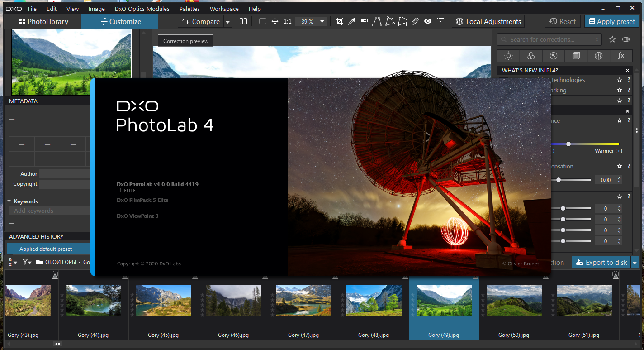Image resolution: width=644 pixels, height=350 pixels.
Task: Open the a-z sort order dropdown
Action: coord(13,262)
